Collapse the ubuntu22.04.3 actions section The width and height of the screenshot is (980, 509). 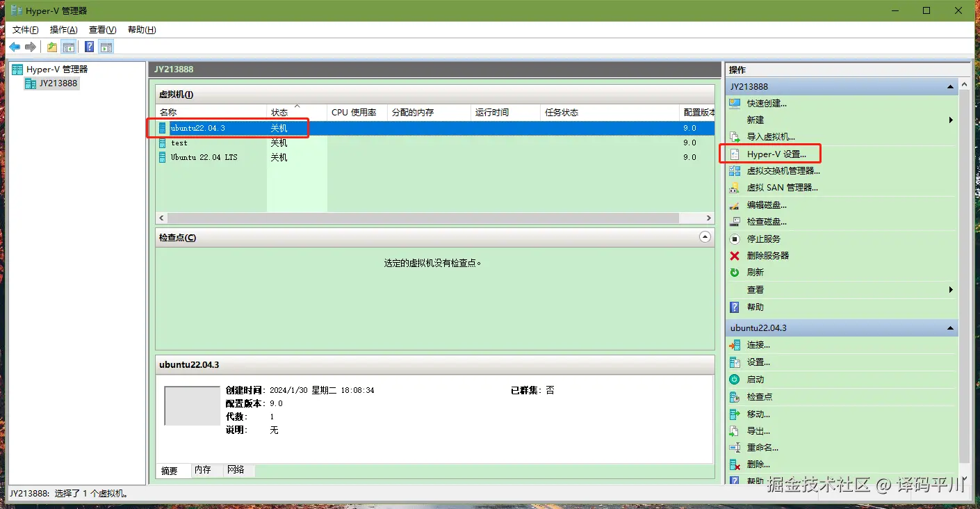tap(950, 328)
